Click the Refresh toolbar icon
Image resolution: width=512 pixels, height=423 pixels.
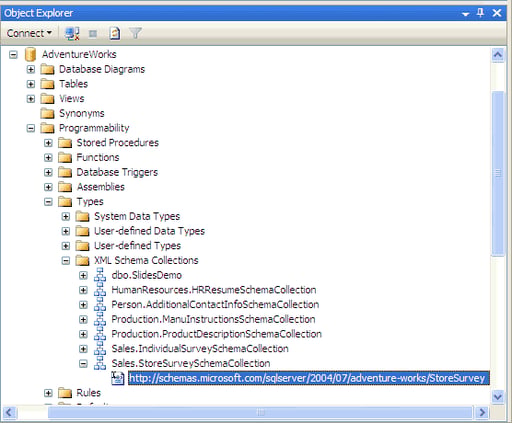pos(115,33)
